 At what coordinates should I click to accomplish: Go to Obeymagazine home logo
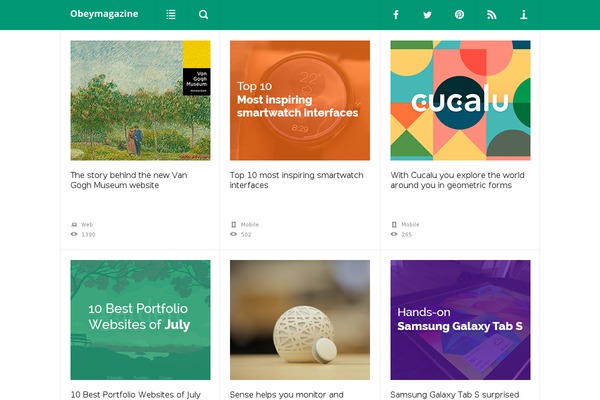[x=104, y=14]
